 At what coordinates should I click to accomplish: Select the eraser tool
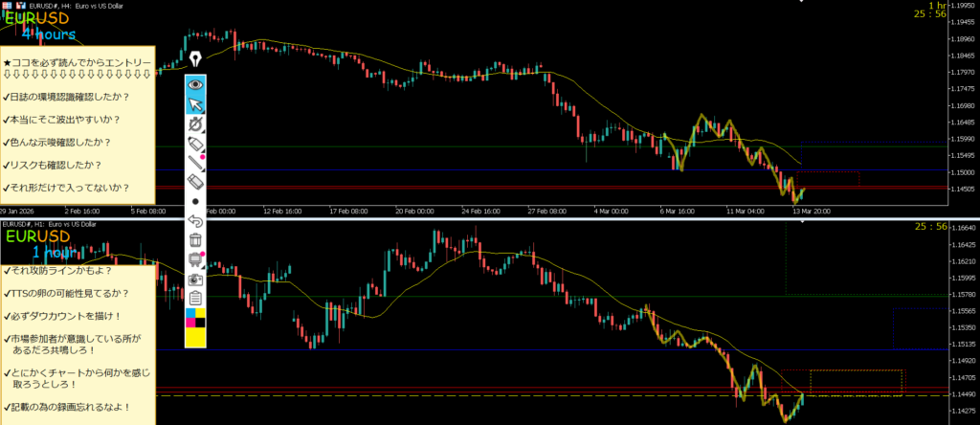196,182
